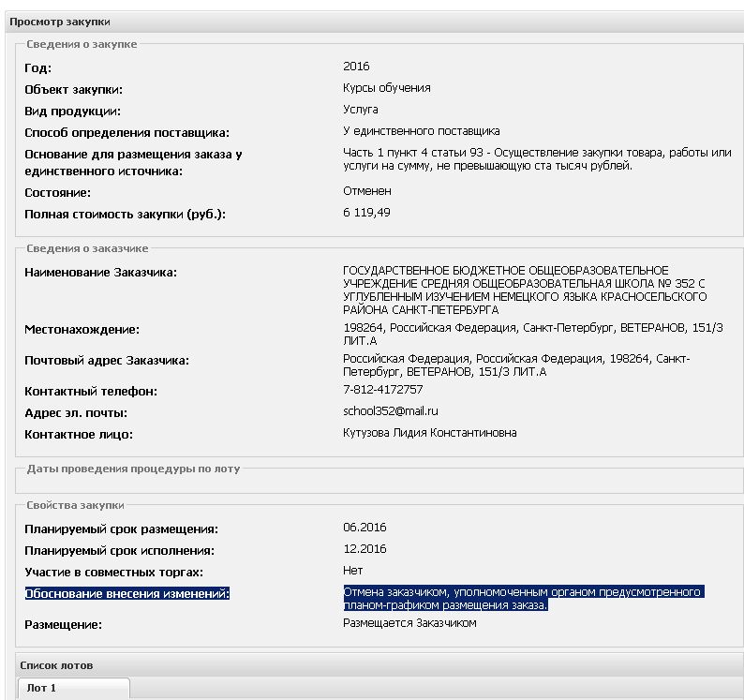Click the Сведения о заказчике group heading
Screen dimensions: 744x700
pyautogui.click(x=87, y=248)
